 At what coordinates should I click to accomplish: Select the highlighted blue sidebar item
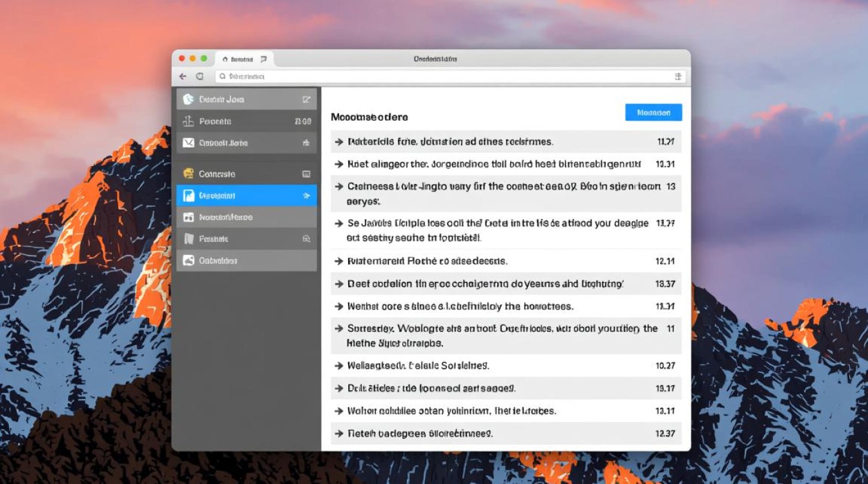pos(246,196)
